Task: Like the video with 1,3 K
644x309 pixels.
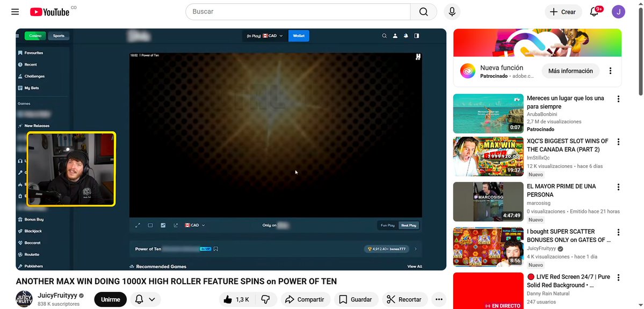Action: pyautogui.click(x=237, y=299)
